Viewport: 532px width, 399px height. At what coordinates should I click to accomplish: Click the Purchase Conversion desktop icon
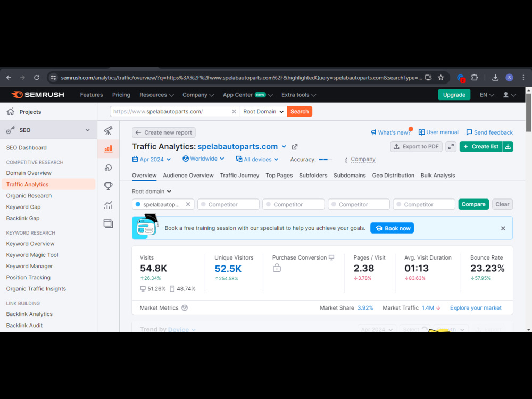tap(331, 257)
